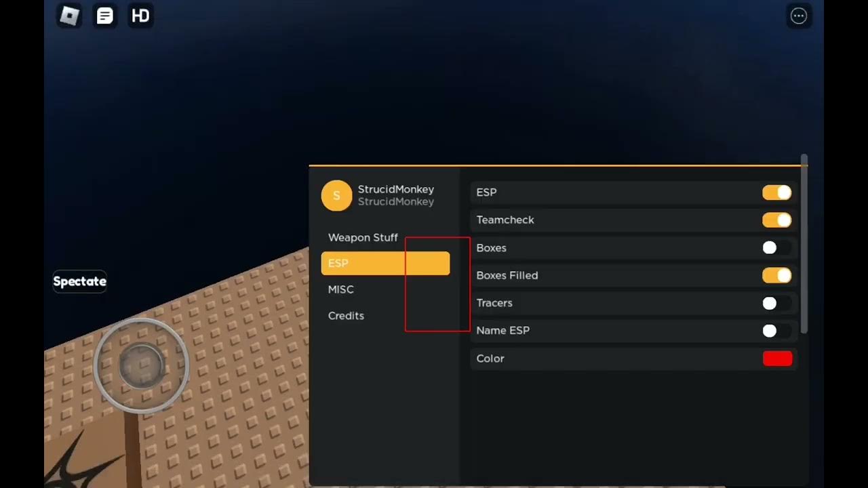868x488 pixels.
Task: Enable the Tracers toggle
Action: click(x=776, y=304)
